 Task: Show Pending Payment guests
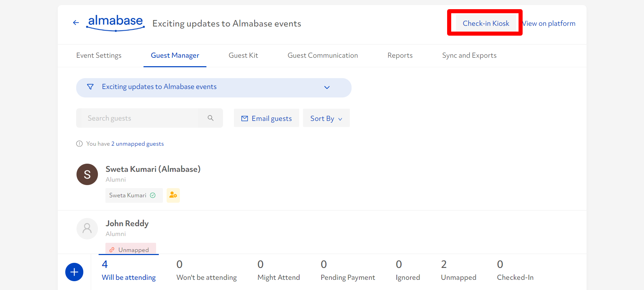(x=348, y=271)
